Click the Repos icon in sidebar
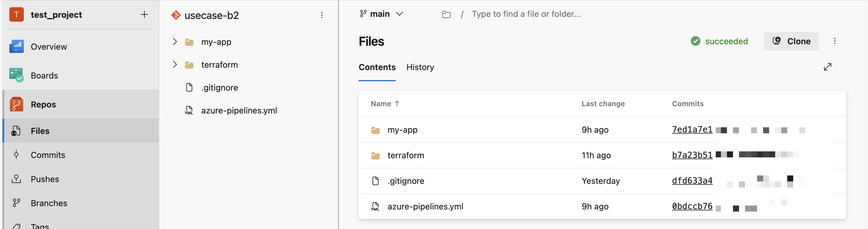868x229 pixels. coord(17,104)
